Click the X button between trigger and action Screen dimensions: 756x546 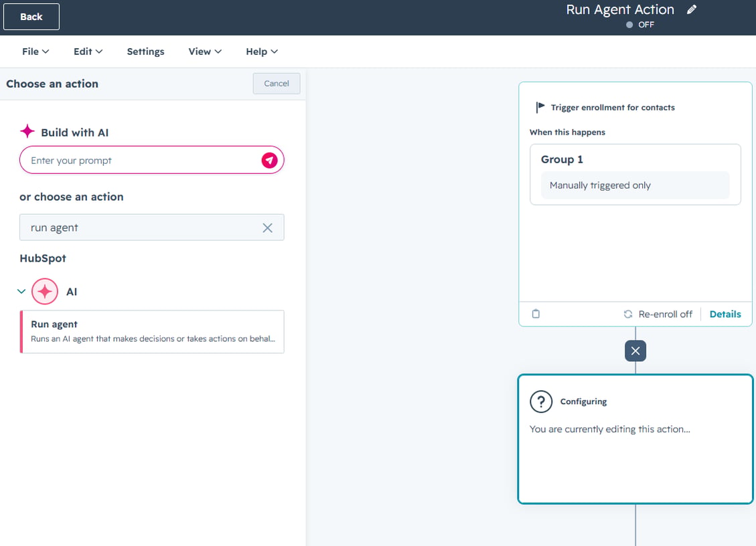click(x=635, y=351)
